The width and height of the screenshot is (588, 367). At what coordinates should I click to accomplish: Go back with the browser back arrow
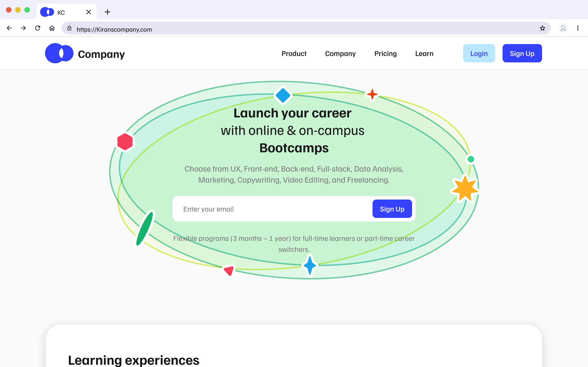(x=9, y=28)
